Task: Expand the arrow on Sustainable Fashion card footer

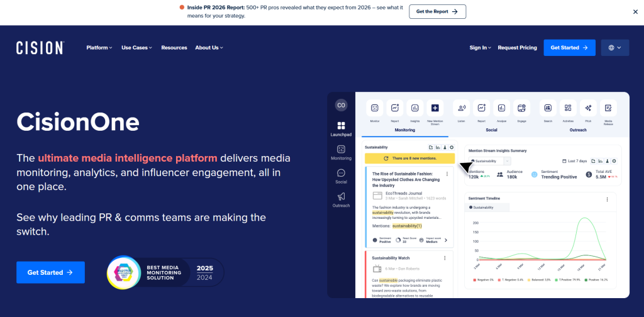Action: 446,240
